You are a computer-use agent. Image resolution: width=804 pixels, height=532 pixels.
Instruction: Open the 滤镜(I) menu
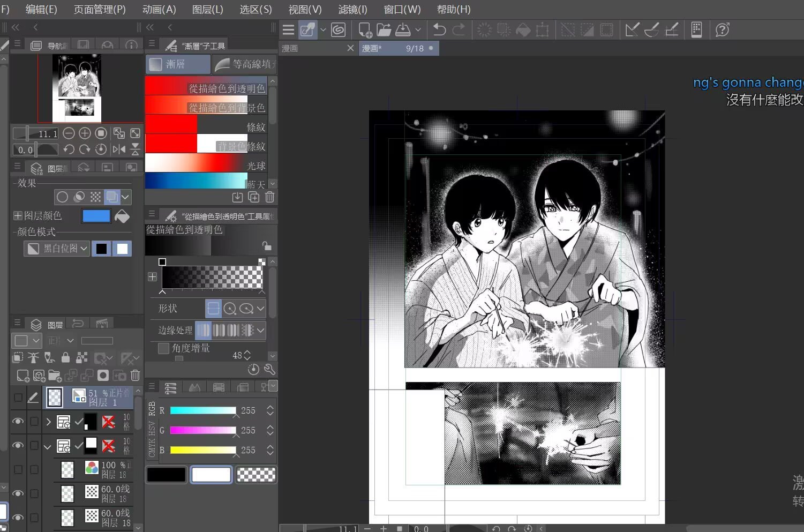pos(353,10)
